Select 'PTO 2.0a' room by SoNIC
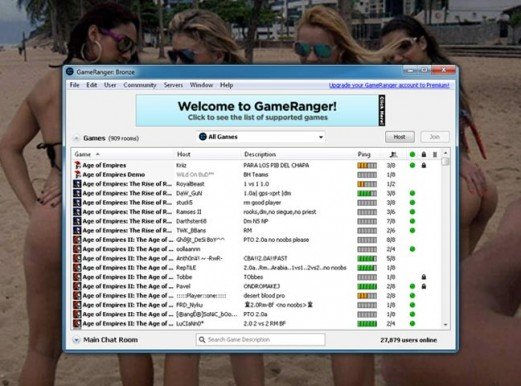The width and height of the screenshot is (521, 386). [257, 314]
